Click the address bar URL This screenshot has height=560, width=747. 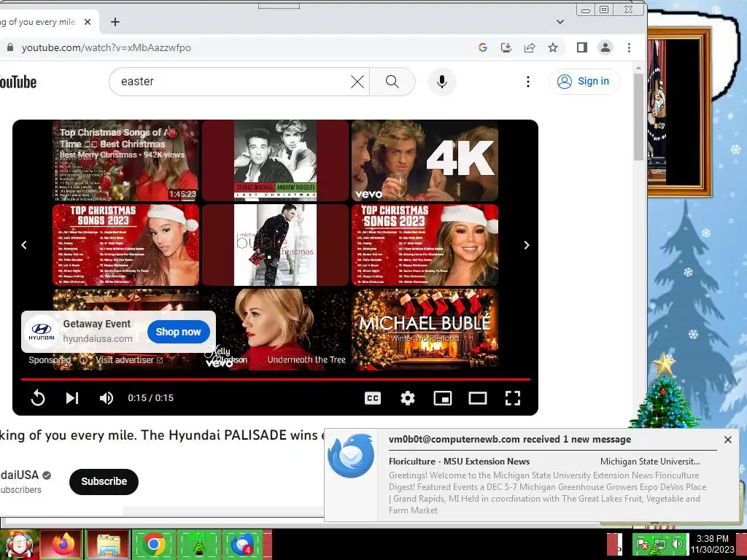[x=107, y=47]
